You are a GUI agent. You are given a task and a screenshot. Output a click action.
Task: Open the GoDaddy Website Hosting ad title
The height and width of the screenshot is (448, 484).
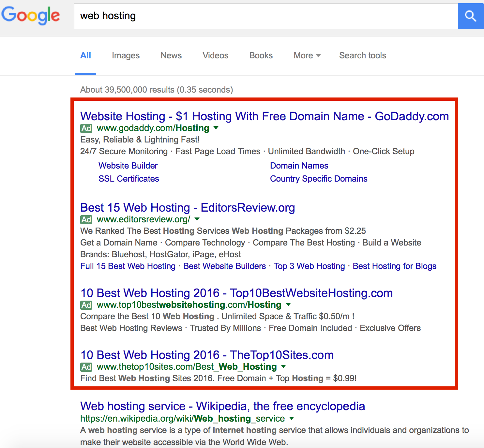point(264,116)
